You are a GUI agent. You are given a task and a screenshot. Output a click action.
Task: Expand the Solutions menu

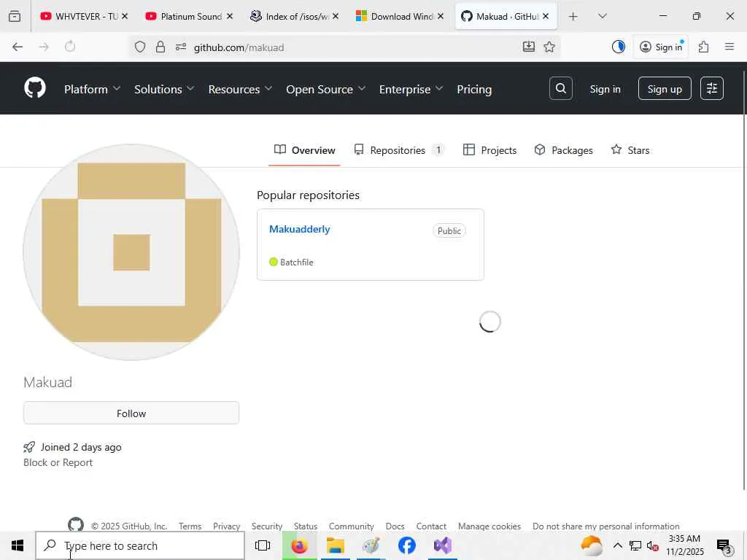click(164, 89)
